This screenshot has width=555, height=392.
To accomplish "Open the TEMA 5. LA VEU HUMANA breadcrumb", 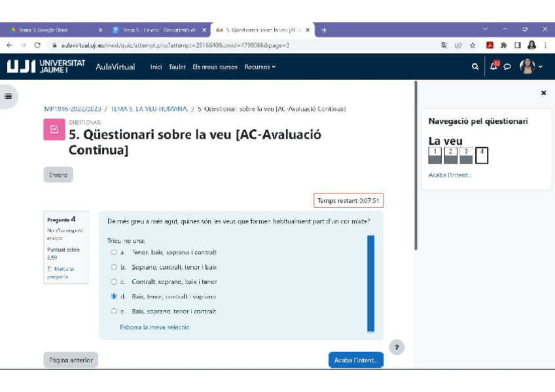I will point(149,109).
